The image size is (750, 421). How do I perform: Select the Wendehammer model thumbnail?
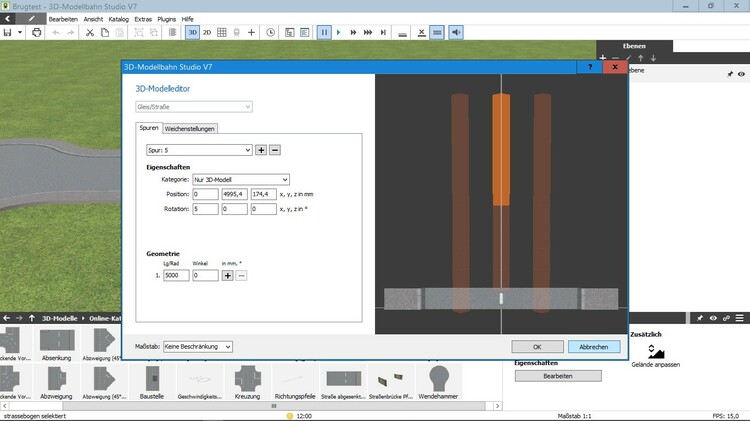[x=438, y=382]
